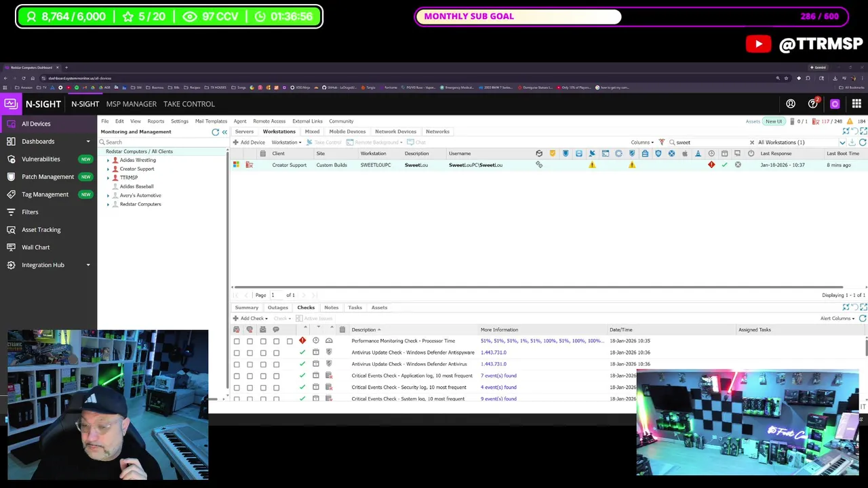Open the Mail Templates menu
Screen dimensions: 868x488
(211, 121)
